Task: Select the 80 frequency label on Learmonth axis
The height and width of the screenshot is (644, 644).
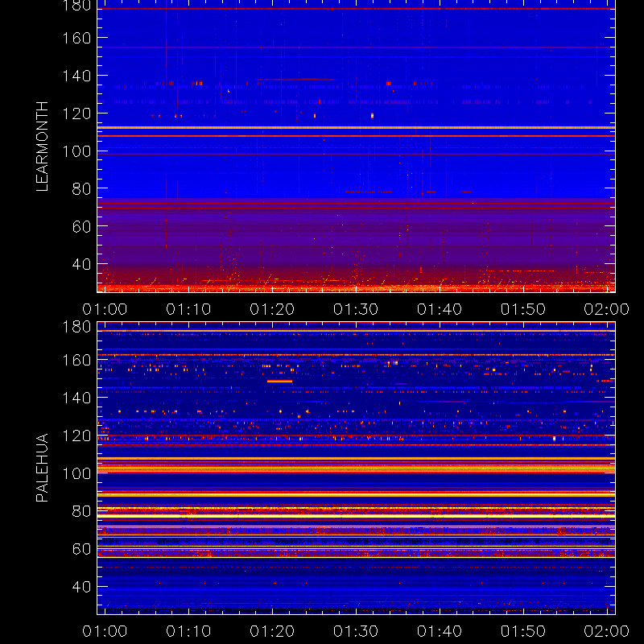Action: coord(81,189)
